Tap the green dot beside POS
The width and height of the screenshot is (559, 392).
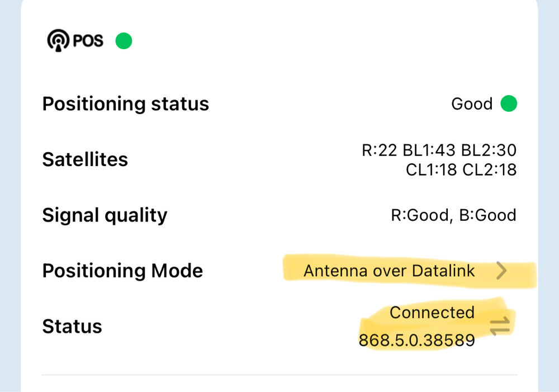(x=124, y=41)
